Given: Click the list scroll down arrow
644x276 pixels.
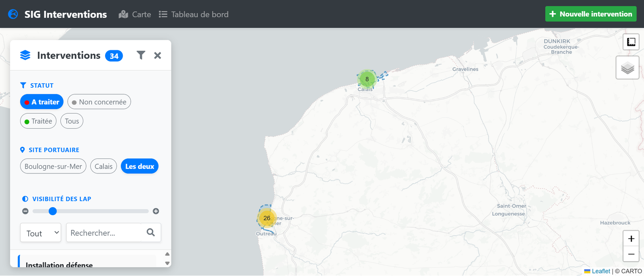Looking at the screenshot, I should click(167, 264).
